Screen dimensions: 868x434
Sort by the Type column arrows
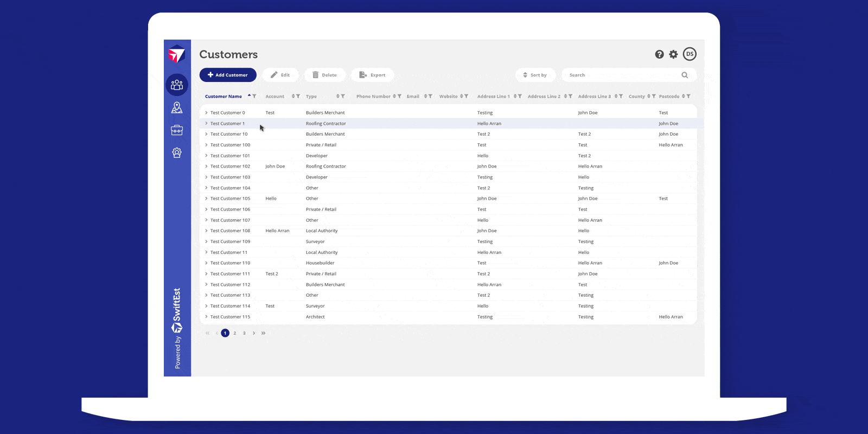tap(337, 96)
